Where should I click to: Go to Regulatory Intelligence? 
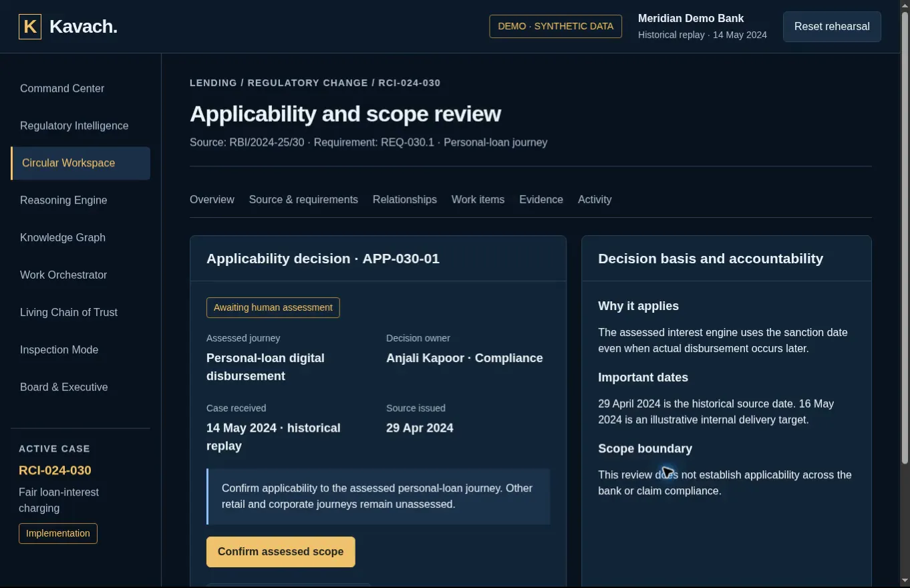[74, 126]
